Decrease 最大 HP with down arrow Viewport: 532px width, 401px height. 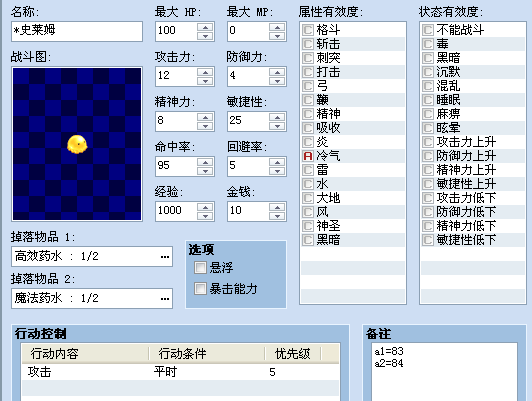tap(205, 36)
